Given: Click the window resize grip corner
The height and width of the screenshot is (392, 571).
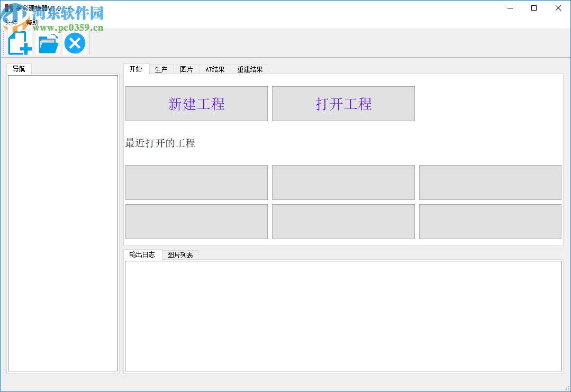Looking at the screenshot, I should (567, 388).
